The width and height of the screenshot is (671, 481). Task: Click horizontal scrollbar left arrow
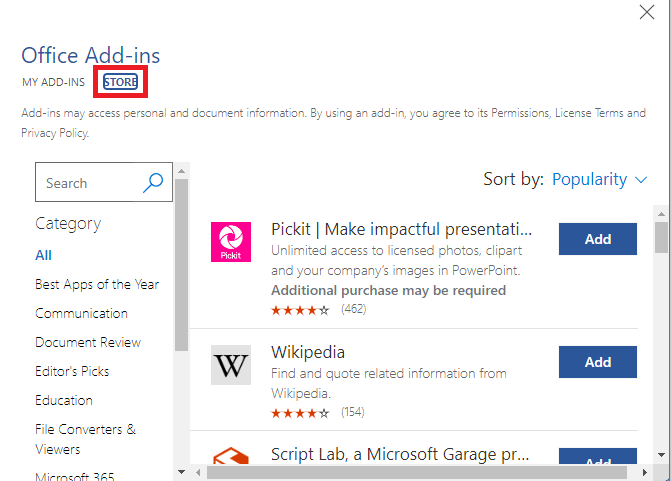pyautogui.click(x=198, y=472)
